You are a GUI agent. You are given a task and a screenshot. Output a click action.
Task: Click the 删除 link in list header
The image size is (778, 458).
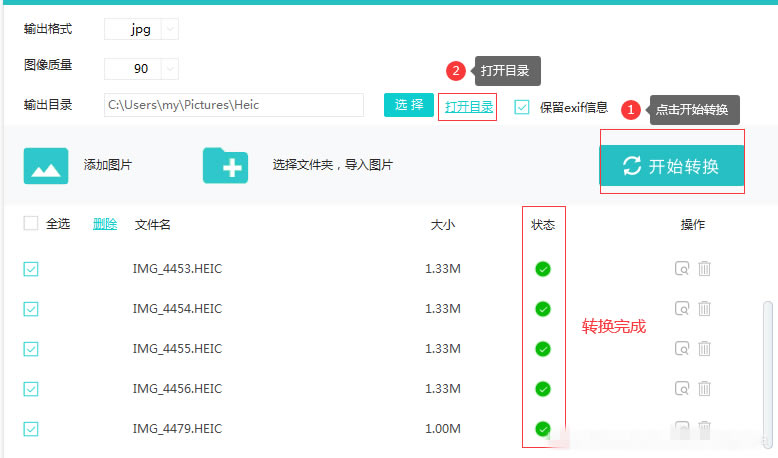pyautogui.click(x=105, y=224)
